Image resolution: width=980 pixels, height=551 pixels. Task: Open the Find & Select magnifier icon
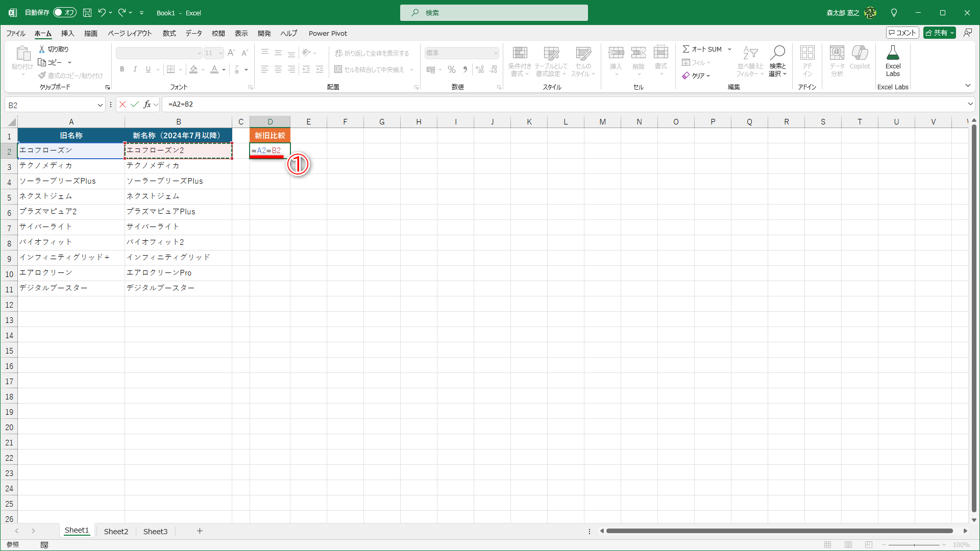[777, 53]
